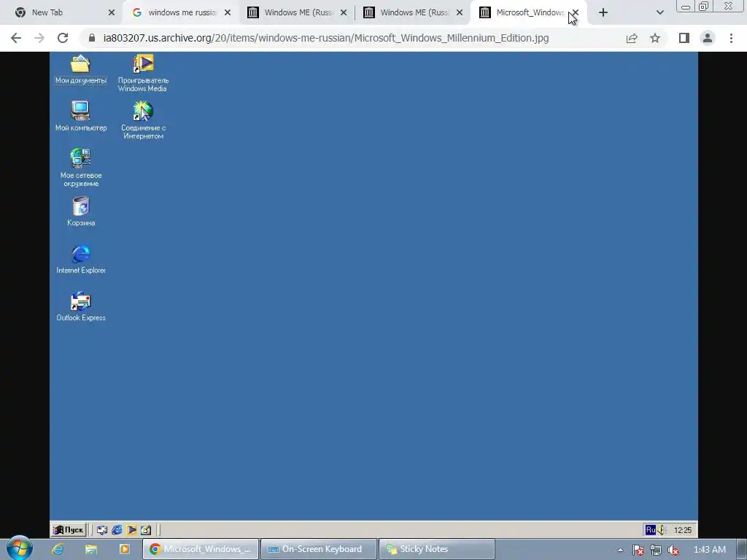Screen dimensions: 747x560
Task: Click the speaker volume icon in ME tray
Action: click(662, 529)
